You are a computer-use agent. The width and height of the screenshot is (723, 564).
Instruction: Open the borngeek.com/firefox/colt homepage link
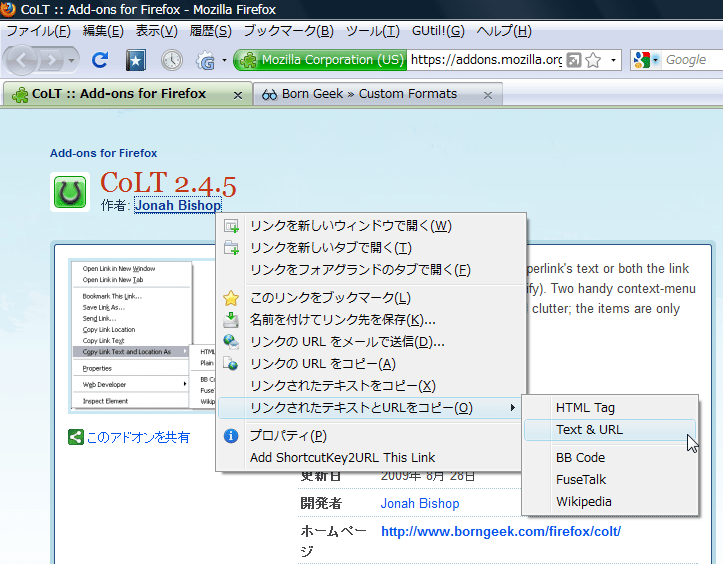pyautogui.click(x=501, y=532)
